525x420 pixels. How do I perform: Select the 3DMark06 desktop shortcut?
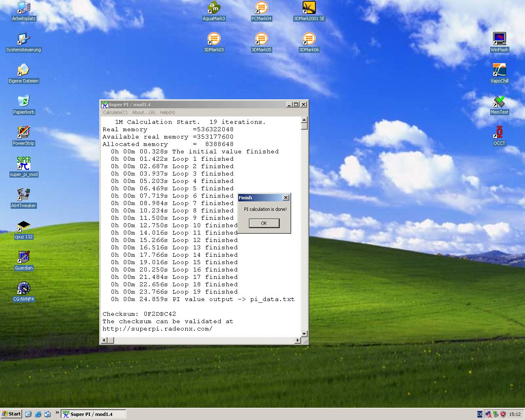coord(309,39)
